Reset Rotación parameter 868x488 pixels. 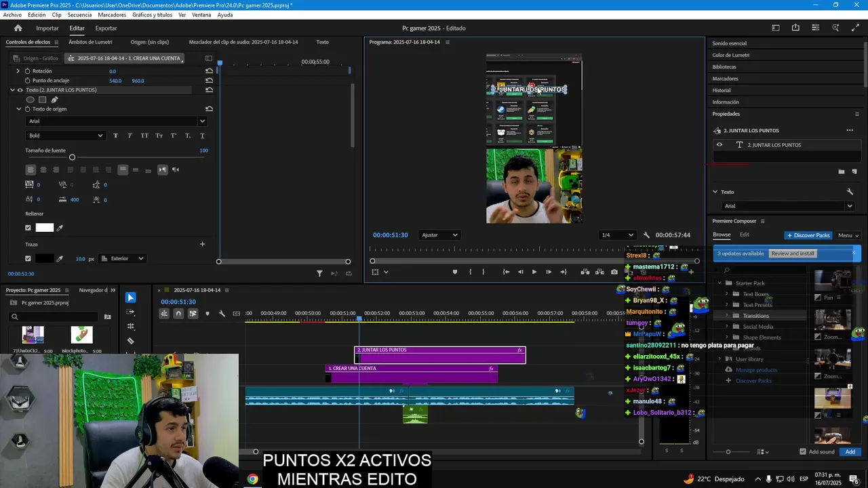209,70
